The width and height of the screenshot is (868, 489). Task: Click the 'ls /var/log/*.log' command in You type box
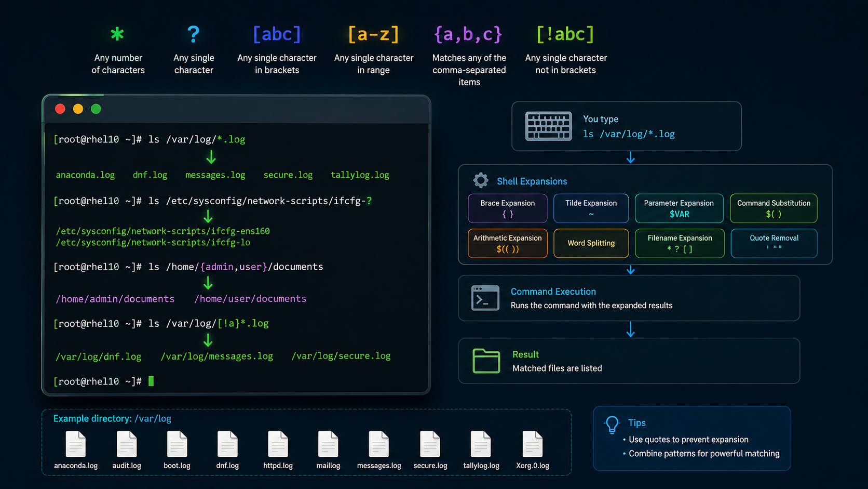[629, 134]
